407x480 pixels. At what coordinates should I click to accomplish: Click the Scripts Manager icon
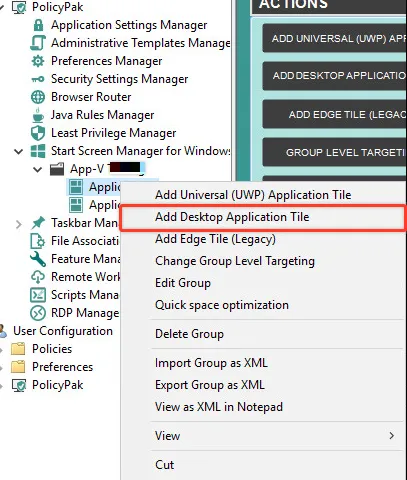38,295
